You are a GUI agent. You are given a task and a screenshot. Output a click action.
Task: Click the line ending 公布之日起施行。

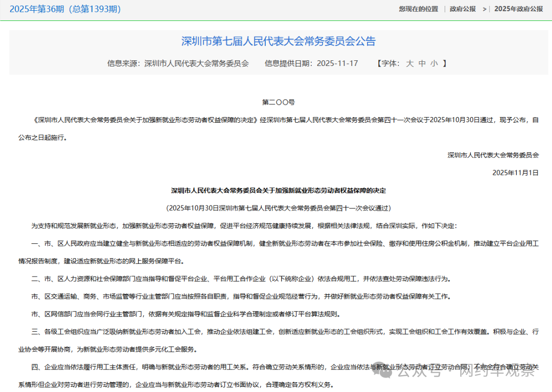[42, 137]
